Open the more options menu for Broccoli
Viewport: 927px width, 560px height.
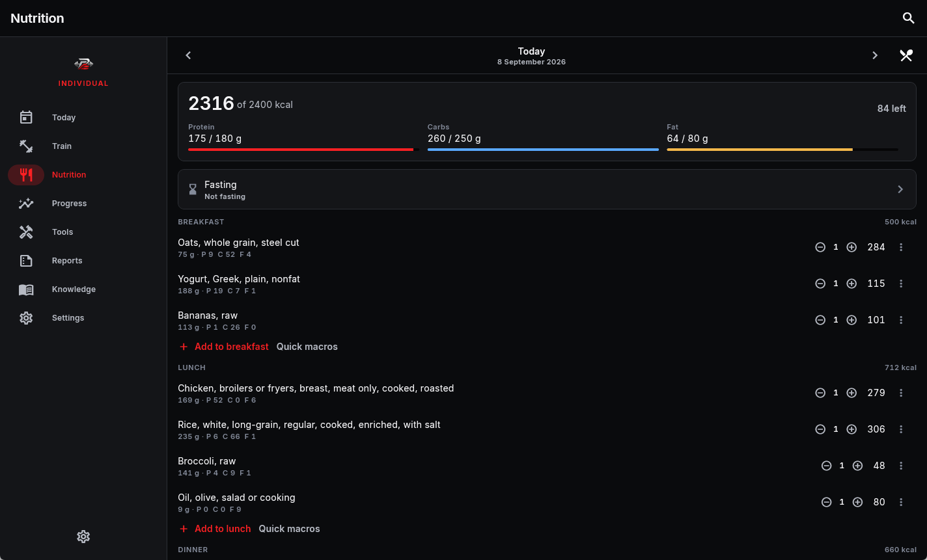[x=901, y=466]
